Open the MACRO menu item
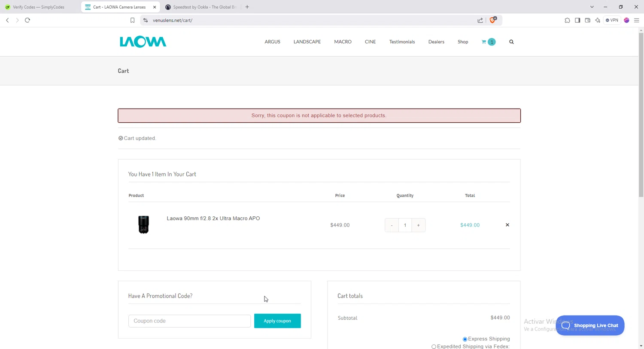This screenshot has height=349, width=644. 343,42
